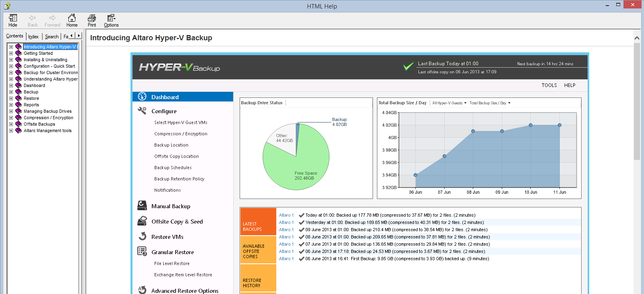Open the Dashboard help topic in tree
This screenshot has width=644, height=294.
coord(34,85)
